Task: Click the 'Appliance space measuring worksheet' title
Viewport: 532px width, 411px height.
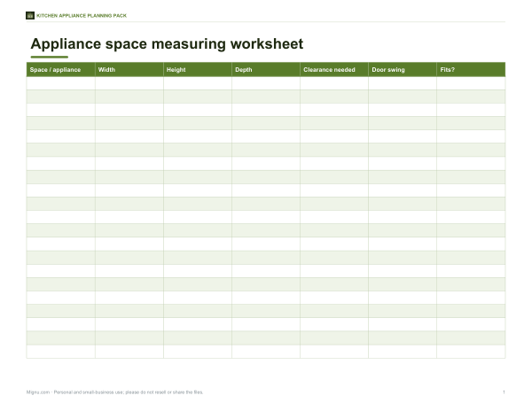Action: [167, 44]
